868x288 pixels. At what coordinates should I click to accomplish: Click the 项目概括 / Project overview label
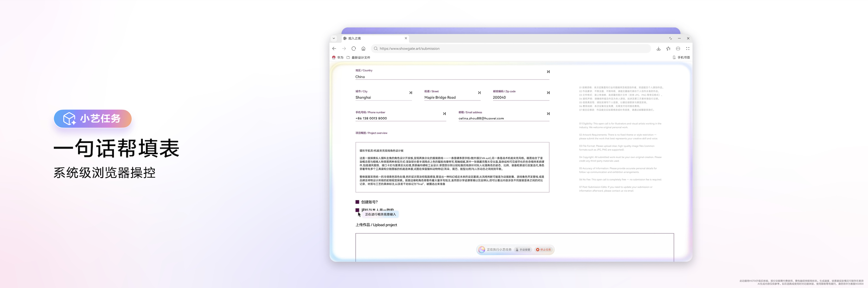coord(371,133)
